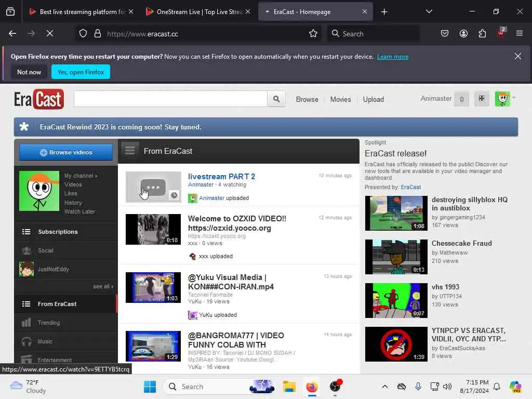
Task: Open destroying sillyblox HQ spotlight thumbnail
Action: 396,214
